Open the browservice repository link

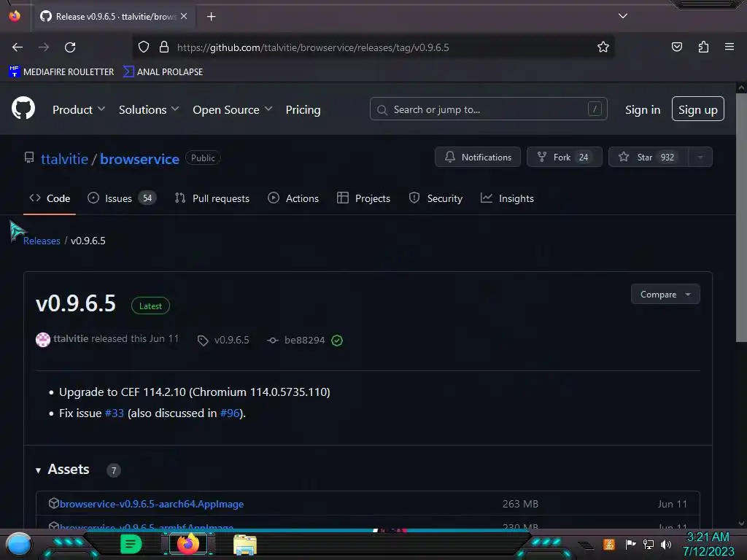[139, 159]
